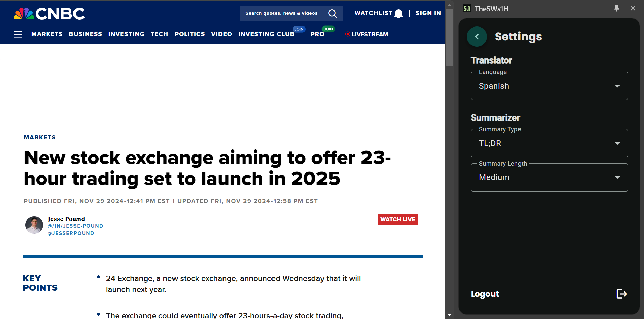This screenshot has width=644, height=319.
Task: Click the '24 Exchange' key point text
Action: pos(233,284)
